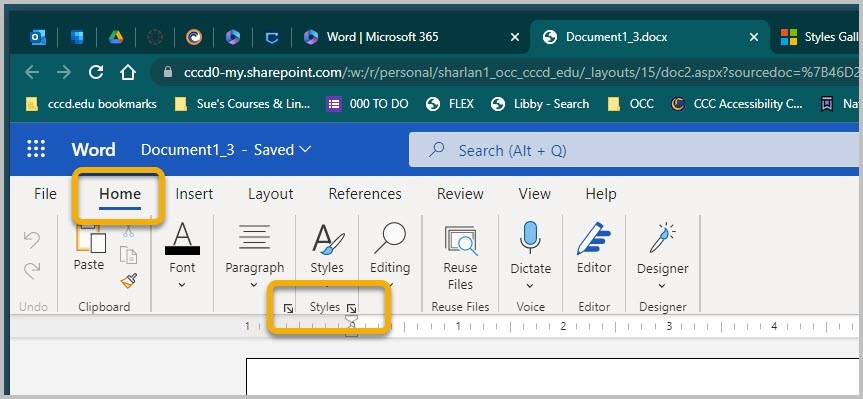
Task: Expand the Document1_3 - Saved dropdown
Action: [x=226, y=150]
